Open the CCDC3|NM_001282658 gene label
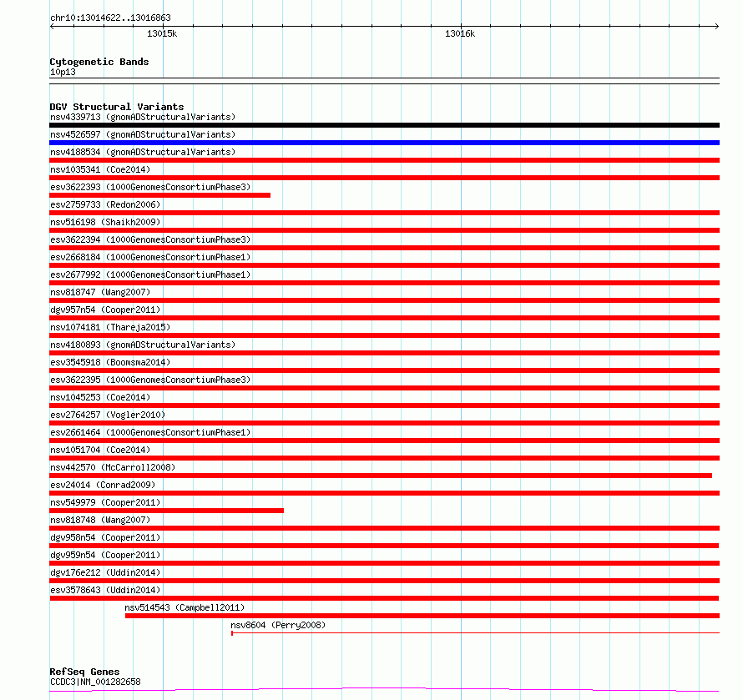Viewport: 743px width, 700px height. (95, 682)
